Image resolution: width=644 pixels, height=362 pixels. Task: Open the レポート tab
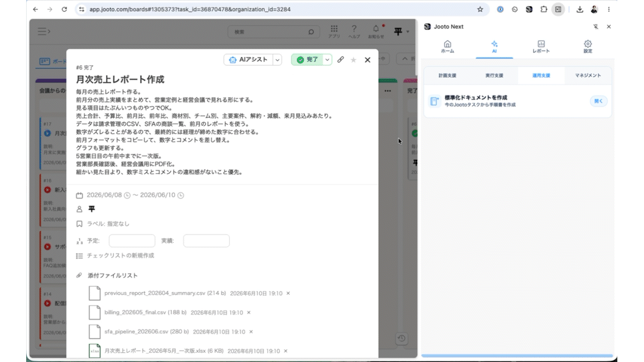click(x=541, y=47)
